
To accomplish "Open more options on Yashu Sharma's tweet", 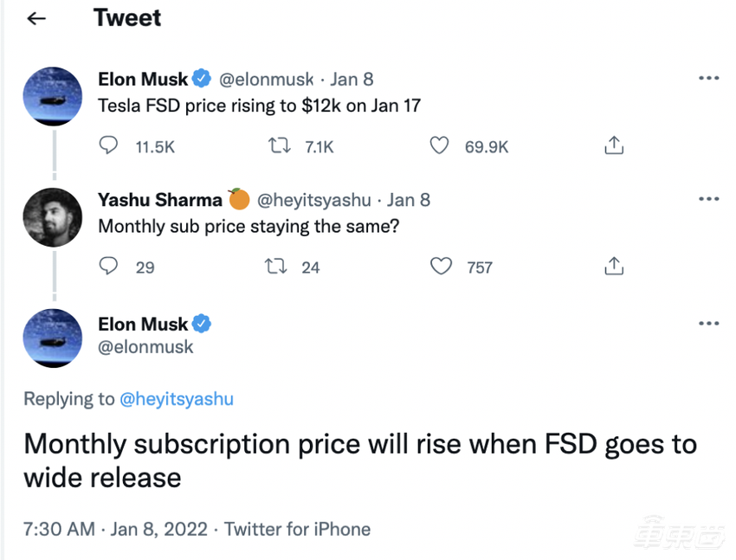I will [709, 199].
